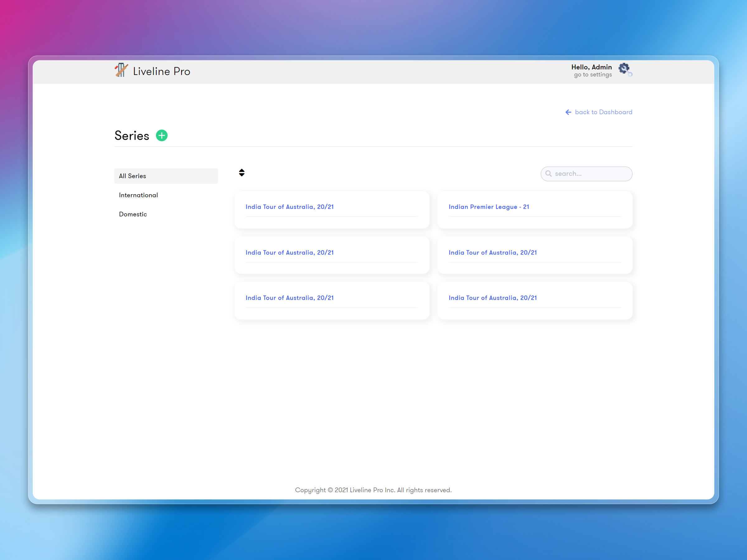Open the bottom-right 'India Tour of Australia, 20/21' card
The image size is (747, 560).
493,298
